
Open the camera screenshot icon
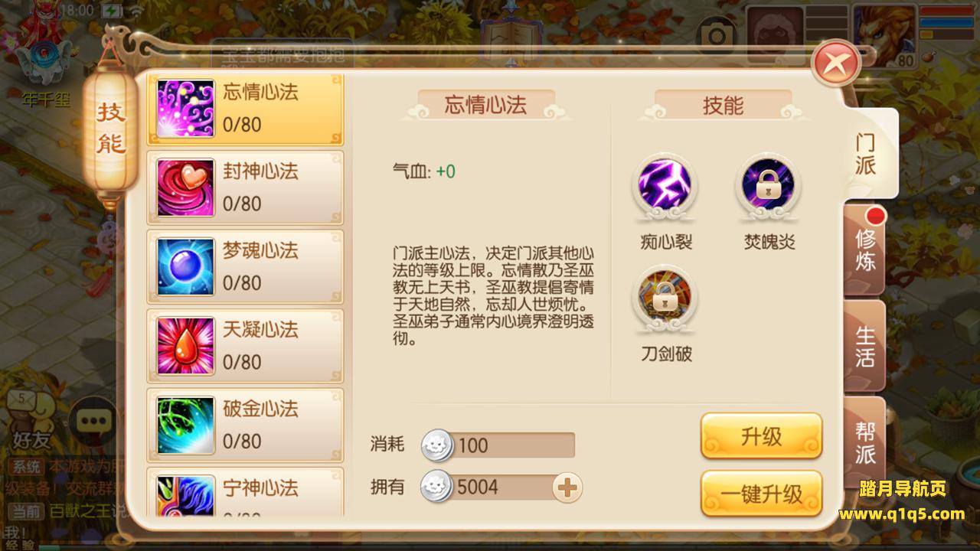point(717,34)
